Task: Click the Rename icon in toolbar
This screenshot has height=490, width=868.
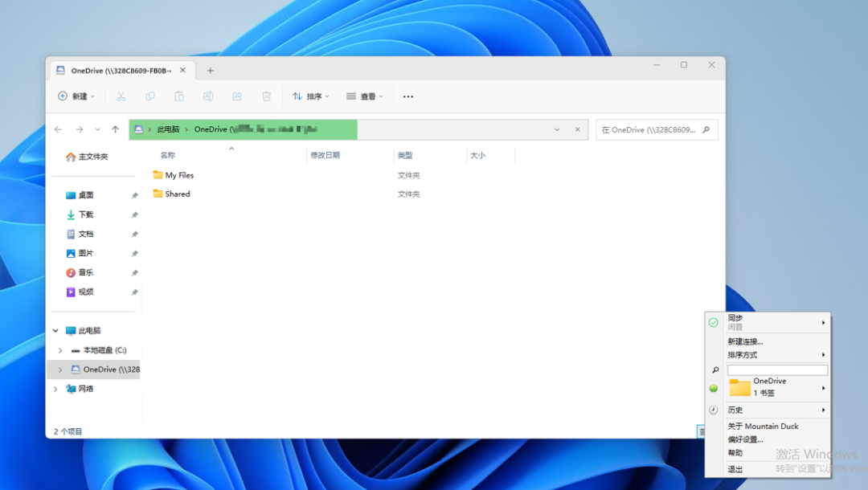Action: 208,96
